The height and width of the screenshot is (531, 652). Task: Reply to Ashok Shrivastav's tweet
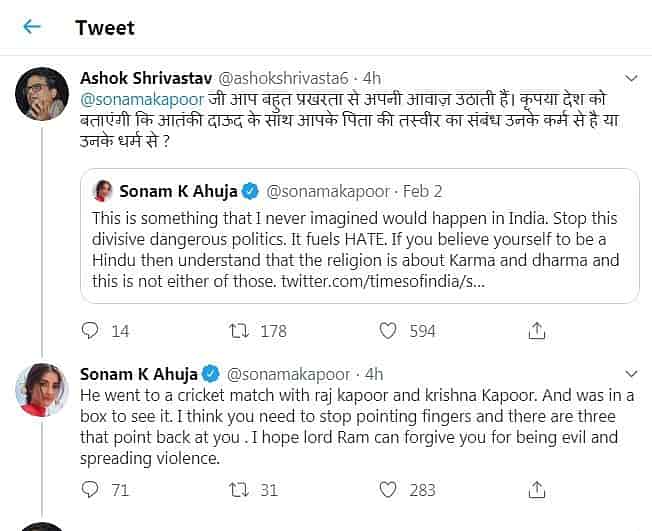pyautogui.click(x=91, y=330)
